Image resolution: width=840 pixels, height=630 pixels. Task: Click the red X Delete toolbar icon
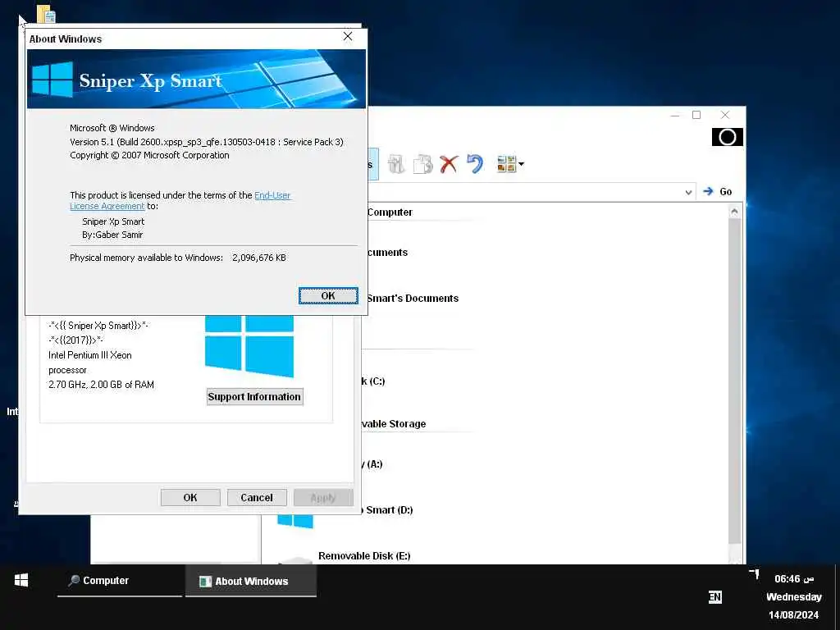[x=449, y=164]
